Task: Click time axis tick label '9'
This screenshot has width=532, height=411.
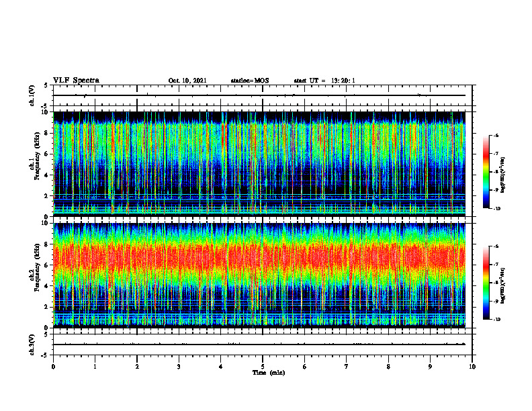Action: [x=430, y=367]
